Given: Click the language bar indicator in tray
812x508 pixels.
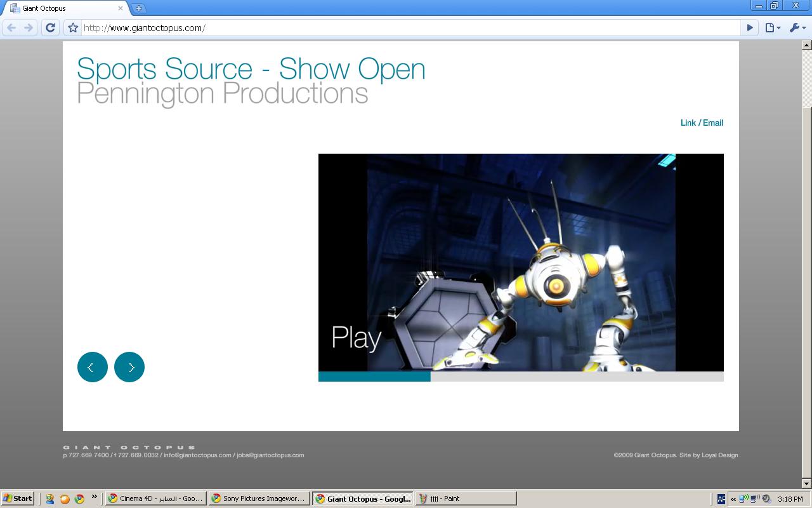Looking at the screenshot, I should [x=721, y=499].
